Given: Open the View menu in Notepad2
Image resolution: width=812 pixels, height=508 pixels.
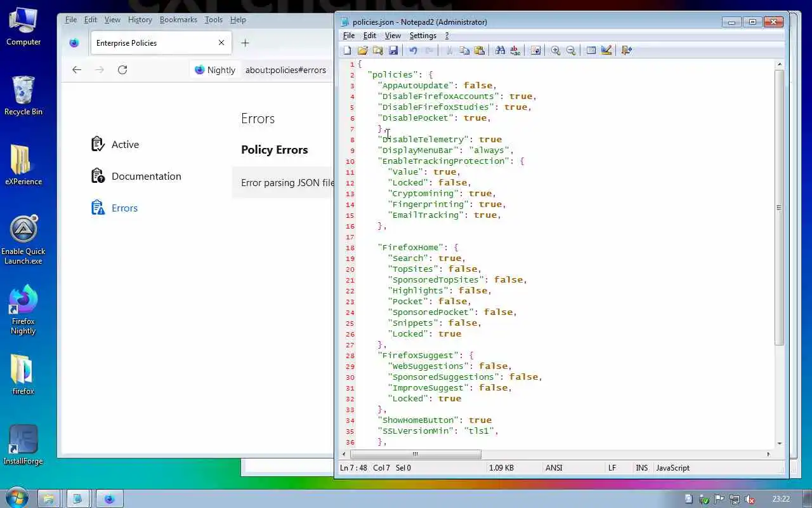Looking at the screenshot, I should tap(393, 36).
